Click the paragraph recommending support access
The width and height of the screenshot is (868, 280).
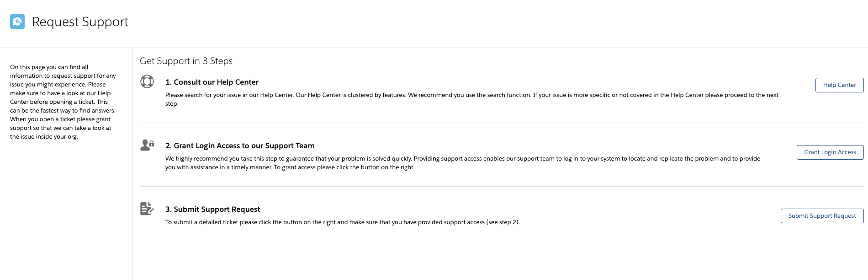click(x=463, y=163)
